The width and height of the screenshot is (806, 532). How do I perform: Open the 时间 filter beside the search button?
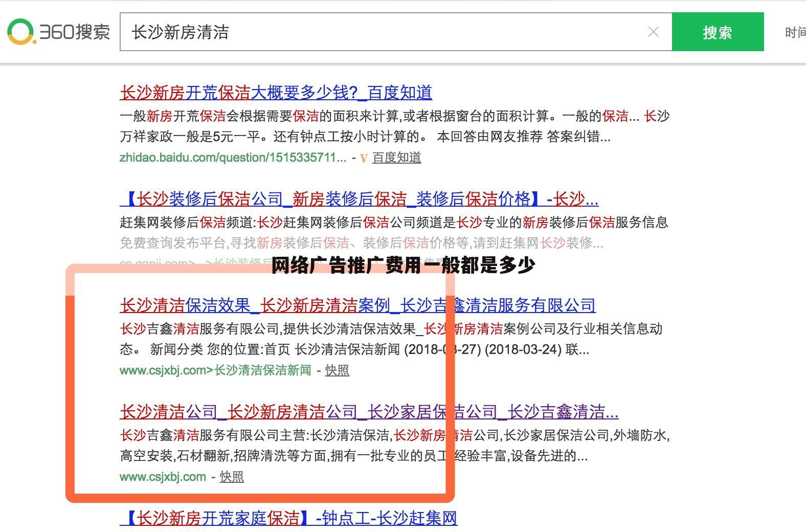click(795, 32)
